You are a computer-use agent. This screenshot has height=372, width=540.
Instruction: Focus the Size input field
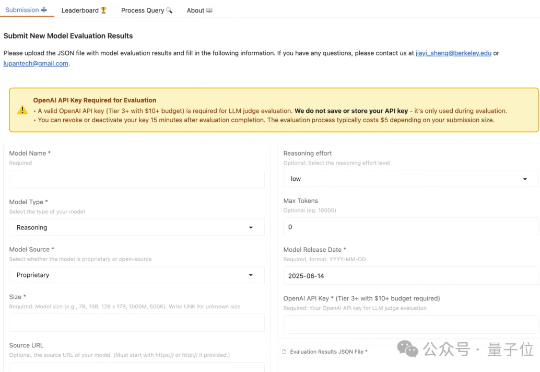(x=137, y=323)
